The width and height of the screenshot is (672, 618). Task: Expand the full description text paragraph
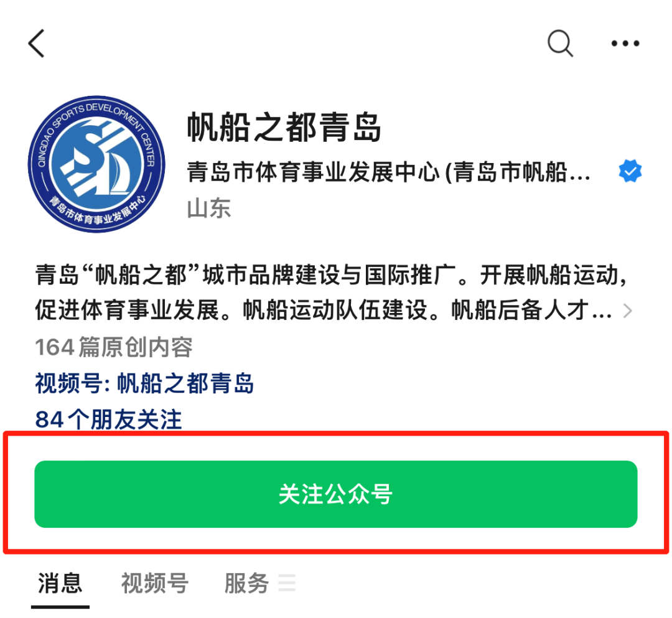point(330,293)
